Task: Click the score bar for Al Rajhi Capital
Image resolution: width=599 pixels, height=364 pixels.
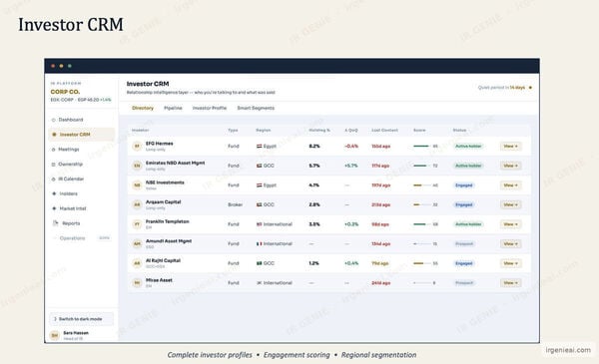Action: pyautogui.click(x=421, y=263)
